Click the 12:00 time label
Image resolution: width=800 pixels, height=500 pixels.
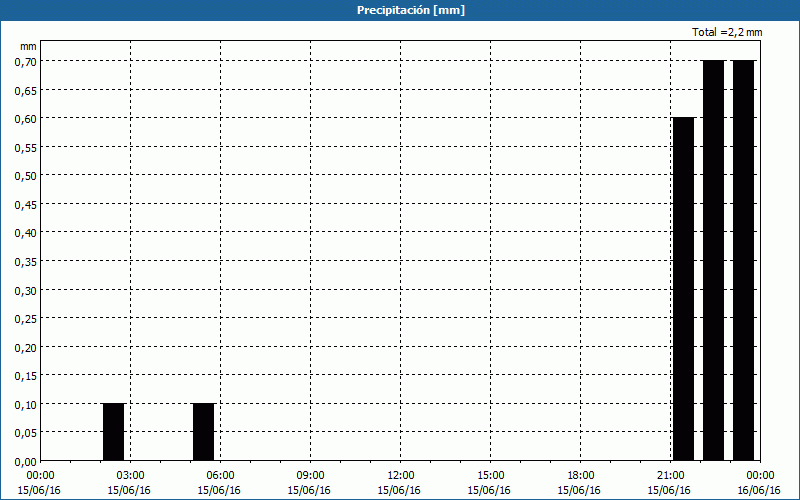[x=401, y=476]
